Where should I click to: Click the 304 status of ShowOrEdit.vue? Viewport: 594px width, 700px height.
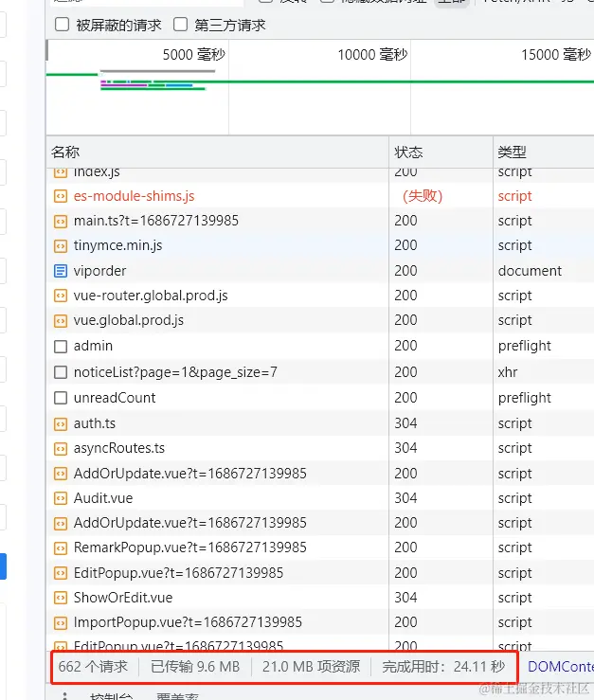405,598
